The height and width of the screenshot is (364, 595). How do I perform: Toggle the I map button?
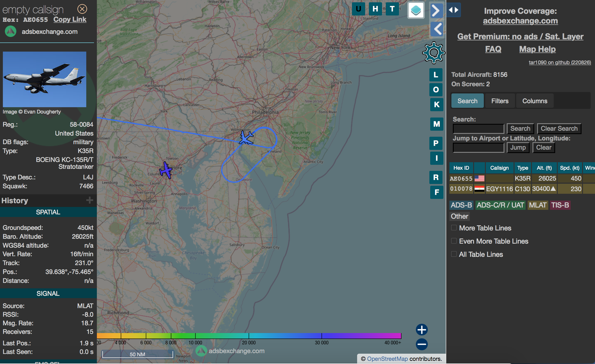tap(437, 158)
